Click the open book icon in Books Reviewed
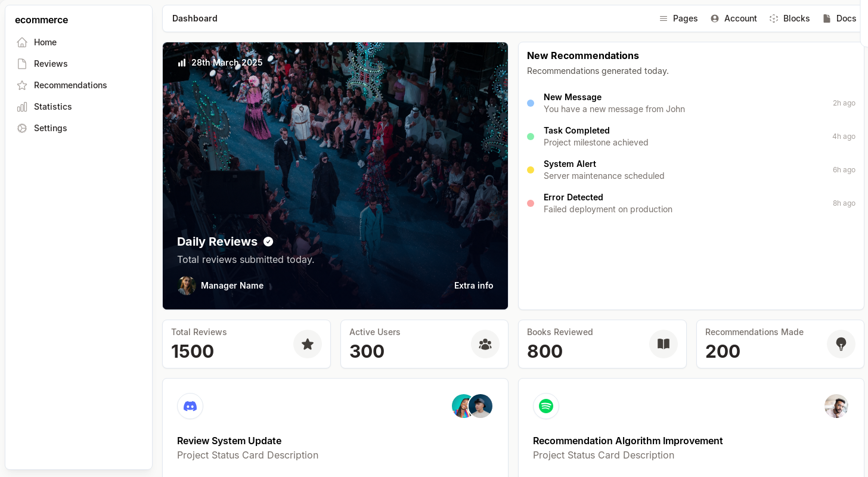This screenshot has width=868, height=477. [x=664, y=344]
